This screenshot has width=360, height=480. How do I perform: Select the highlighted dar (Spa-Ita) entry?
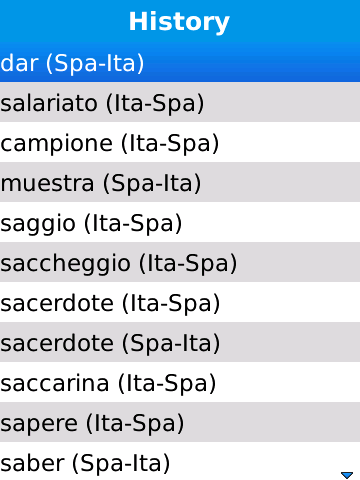(x=180, y=62)
